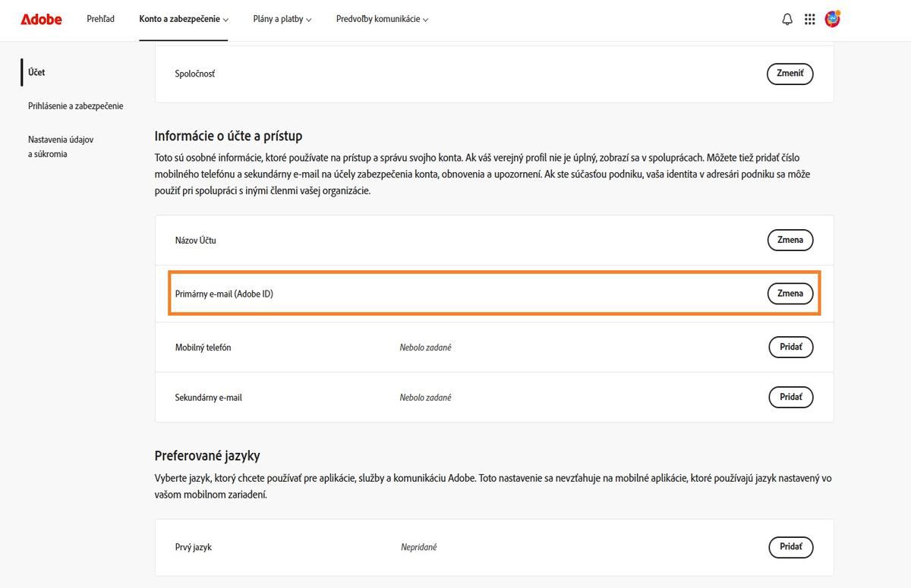This screenshot has height=588, width=911.
Task: Expand the Konto a zabezpečenie dropdown
Action: coord(183,19)
